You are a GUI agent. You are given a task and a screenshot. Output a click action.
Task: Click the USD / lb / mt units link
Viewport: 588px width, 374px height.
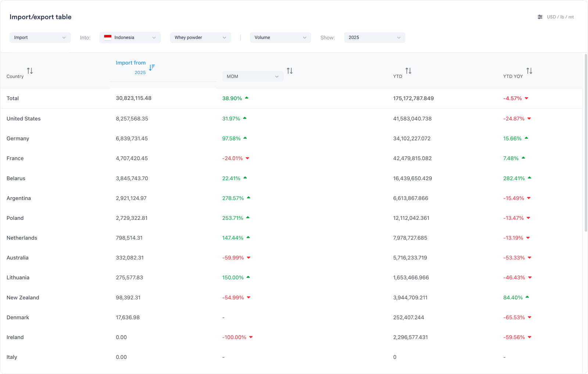coord(560,17)
